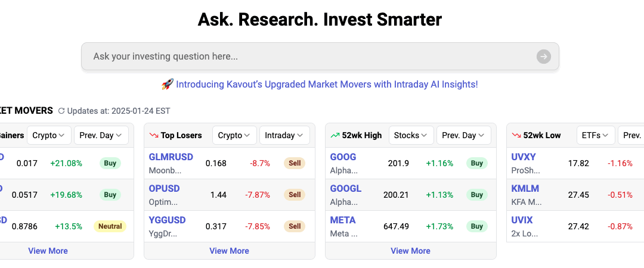
Task: Expand the Top Losers Intraday dropdown
Action: tap(284, 135)
